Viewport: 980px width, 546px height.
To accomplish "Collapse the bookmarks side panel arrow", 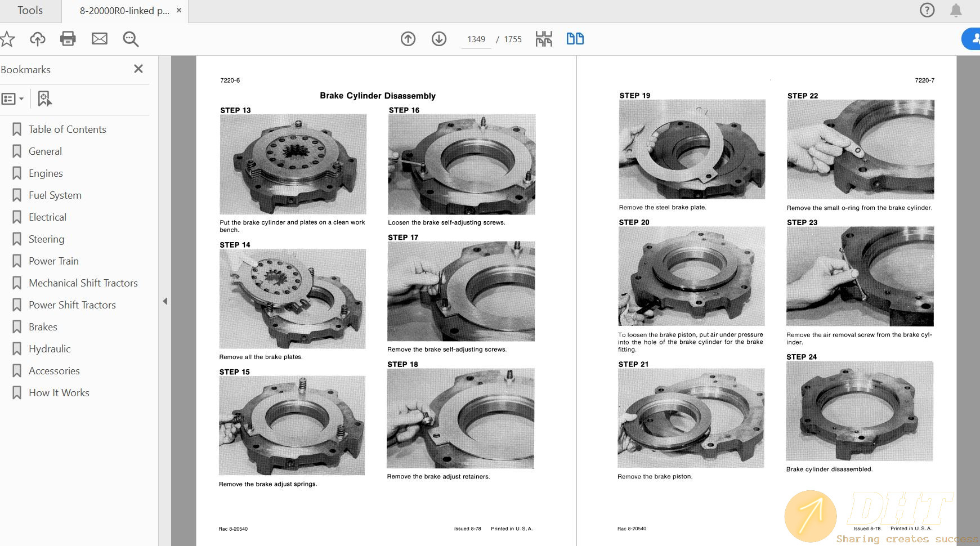I will 165,301.
